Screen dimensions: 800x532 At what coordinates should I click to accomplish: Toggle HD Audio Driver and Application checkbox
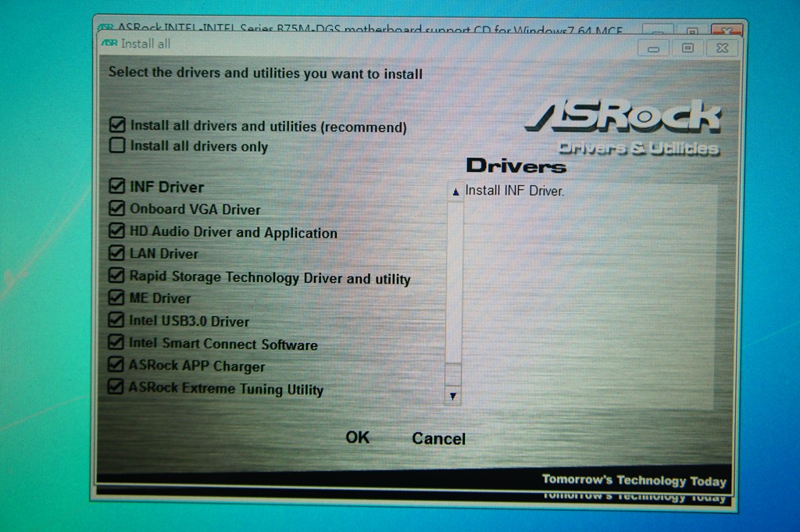[116, 230]
